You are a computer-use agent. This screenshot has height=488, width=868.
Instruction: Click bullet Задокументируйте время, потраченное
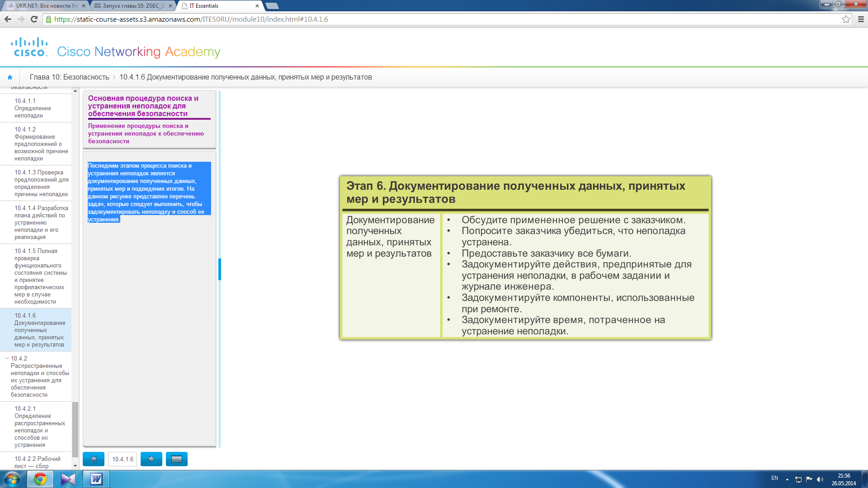point(563,325)
